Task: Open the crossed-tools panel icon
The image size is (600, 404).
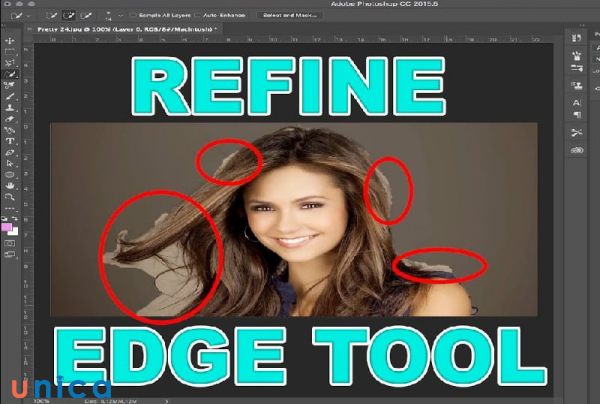Action: coord(577,133)
